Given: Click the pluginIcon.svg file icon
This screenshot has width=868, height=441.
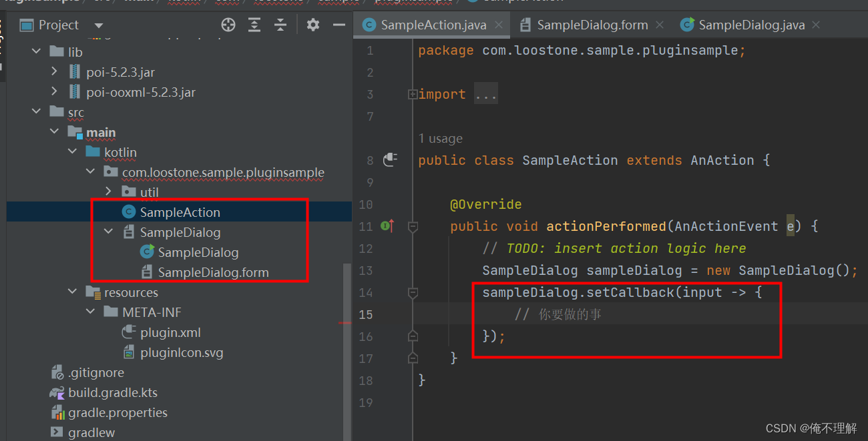Looking at the screenshot, I should 129,352.
